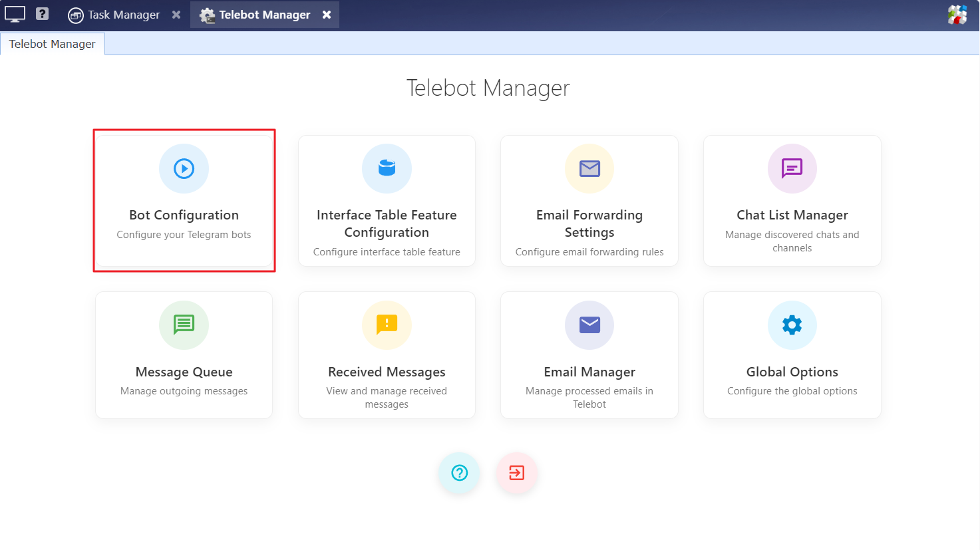Select the Telebot Manager sub-tab

coord(53,44)
